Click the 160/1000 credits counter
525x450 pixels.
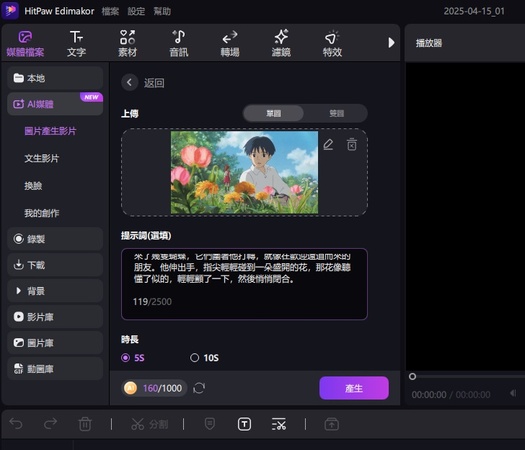point(162,388)
